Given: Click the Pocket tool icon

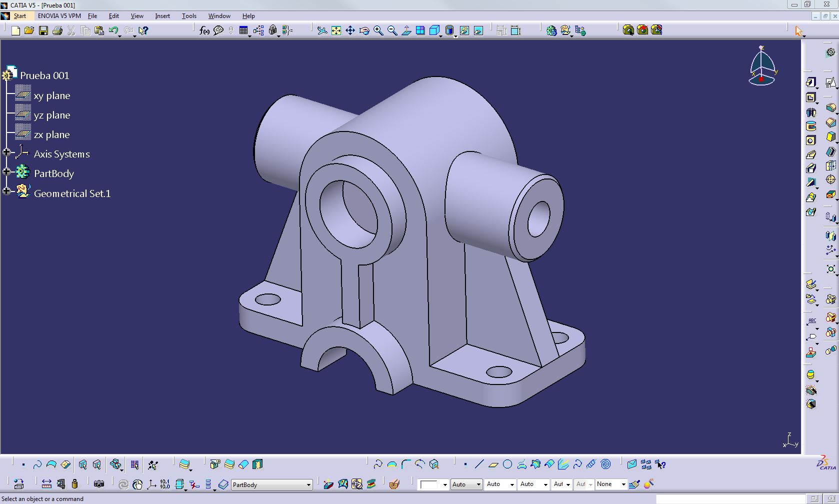Looking at the screenshot, I should point(811,97).
